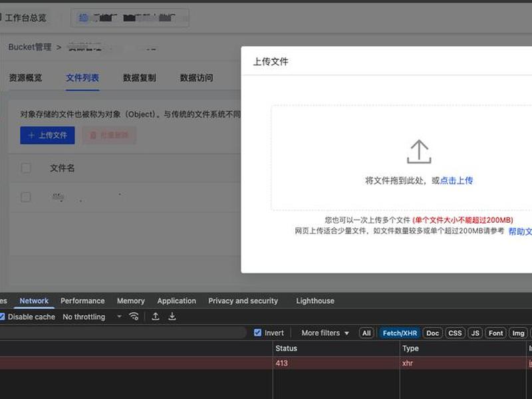
Task: Switch to 数据复制 tab
Action: (x=140, y=78)
